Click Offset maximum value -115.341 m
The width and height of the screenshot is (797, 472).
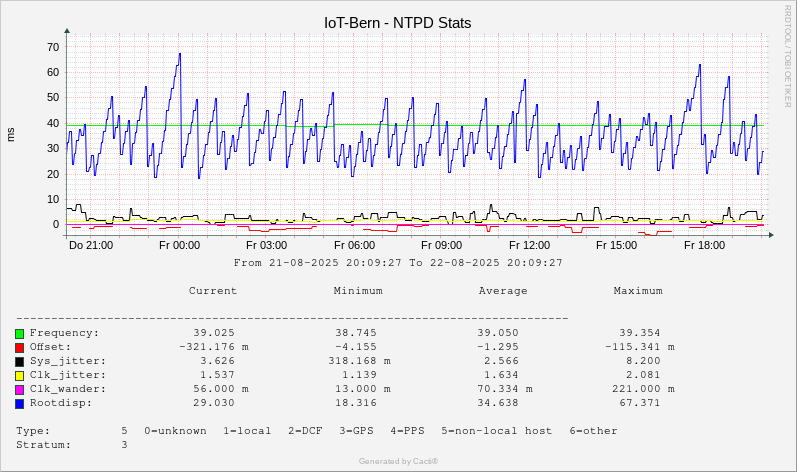point(639,347)
